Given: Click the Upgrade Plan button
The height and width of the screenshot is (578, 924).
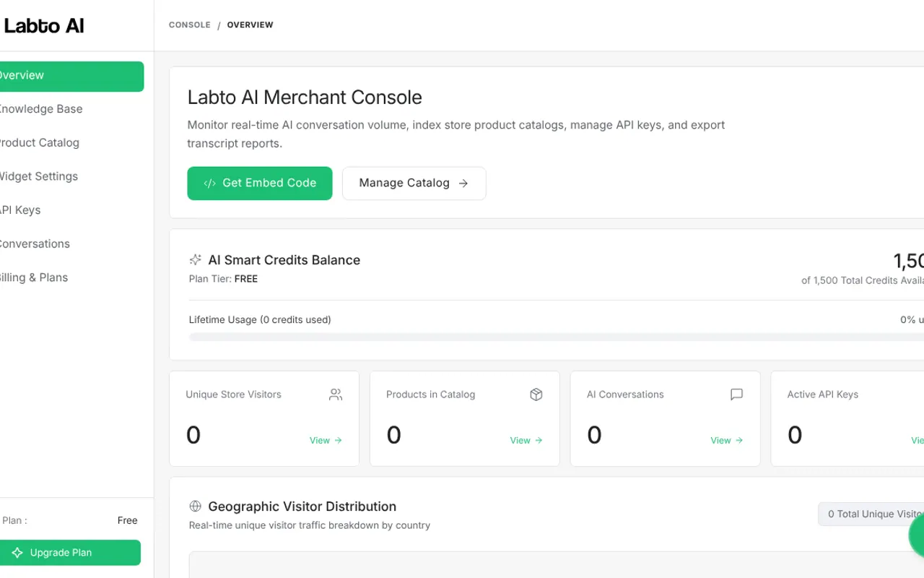Looking at the screenshot, I should coord(70,553).
